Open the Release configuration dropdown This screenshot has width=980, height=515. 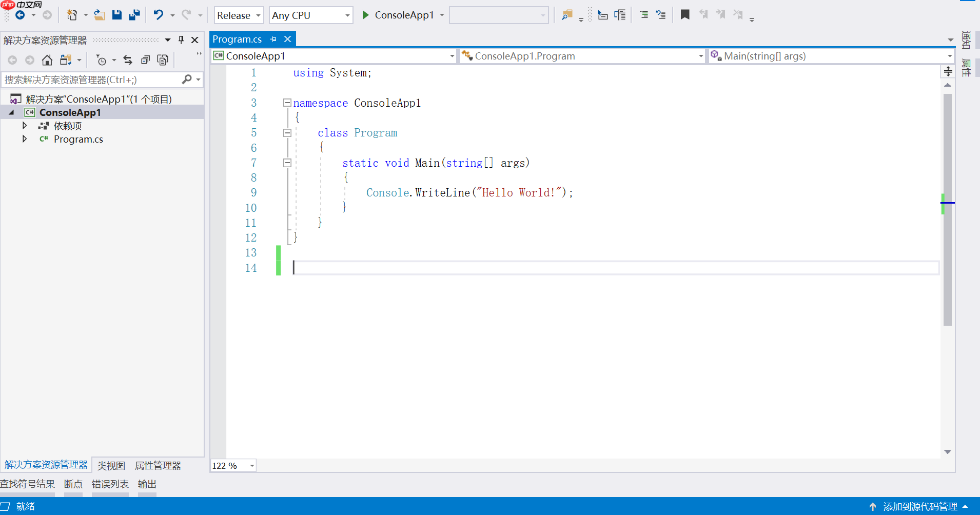(x=239, y=15)
